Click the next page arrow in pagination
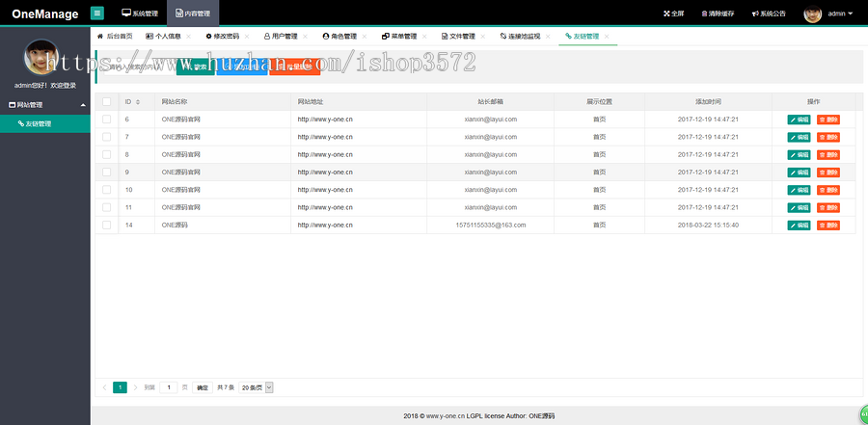 click(136, 387)
